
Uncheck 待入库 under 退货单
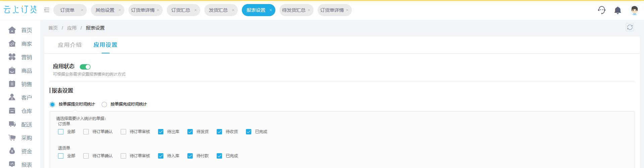click(161, 156)
